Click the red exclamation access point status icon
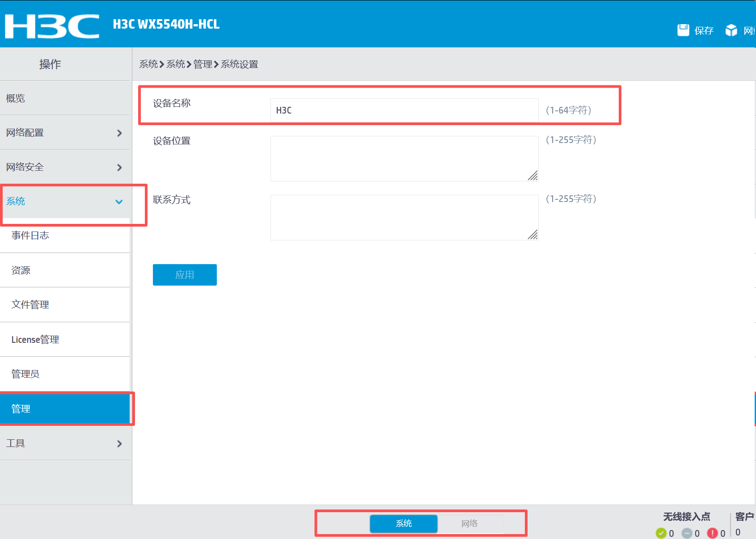 [x=712, y=533]
